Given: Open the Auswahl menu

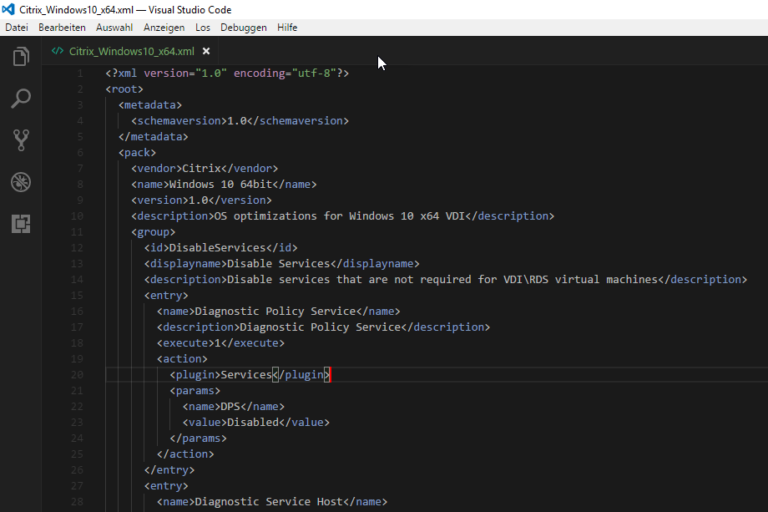Looking at the screenshot, I should click(x=114, y=27).
